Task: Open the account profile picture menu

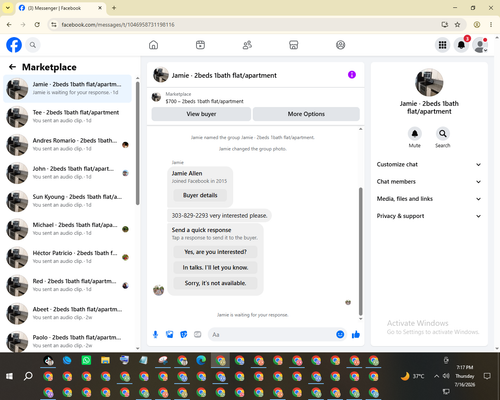Action: pos(480,45)
